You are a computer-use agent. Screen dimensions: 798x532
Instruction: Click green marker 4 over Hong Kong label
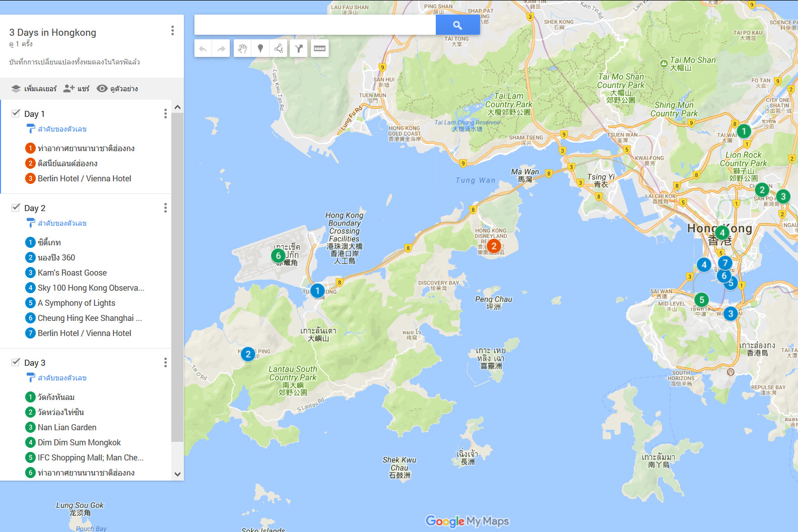pyautogui.click(x=722, y=233)
